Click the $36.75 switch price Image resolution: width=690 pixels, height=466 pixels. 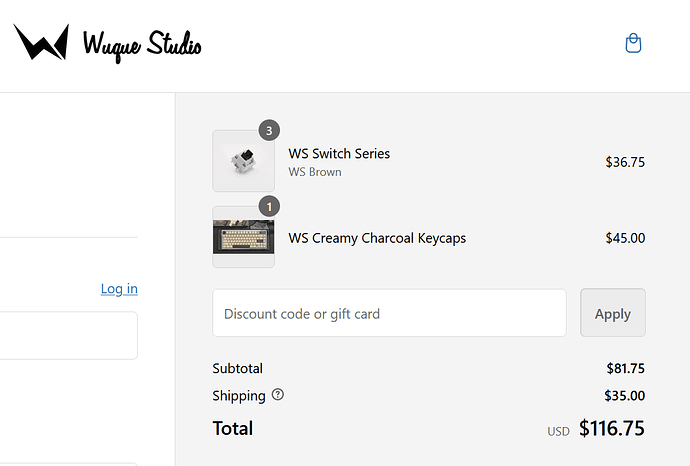[x=625, y=162]
